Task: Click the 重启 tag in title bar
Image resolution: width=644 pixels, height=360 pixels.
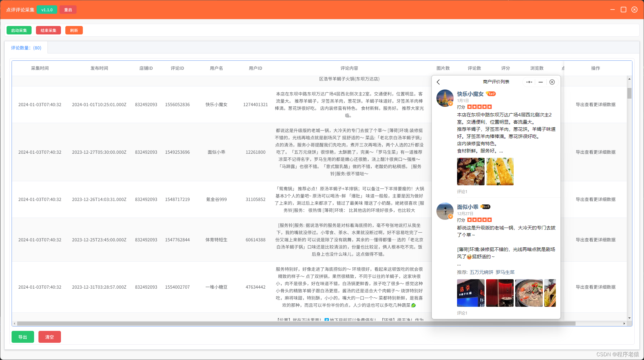Action: pyautogui.click(x=68, y=10)
